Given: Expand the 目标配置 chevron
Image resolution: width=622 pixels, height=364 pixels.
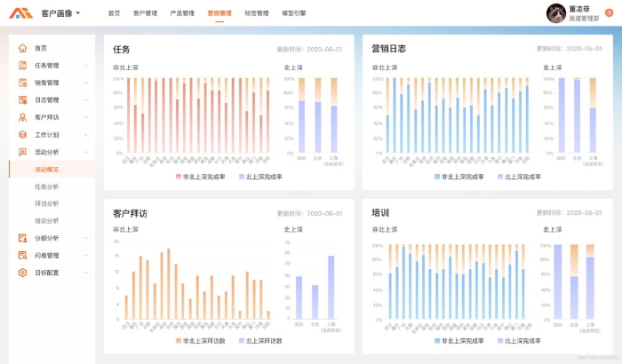Looking at the screenshot, I should click(85, 273).
